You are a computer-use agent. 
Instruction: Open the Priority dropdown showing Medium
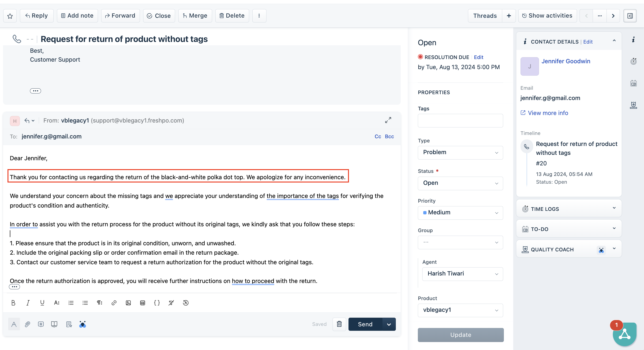coord(460,213)
